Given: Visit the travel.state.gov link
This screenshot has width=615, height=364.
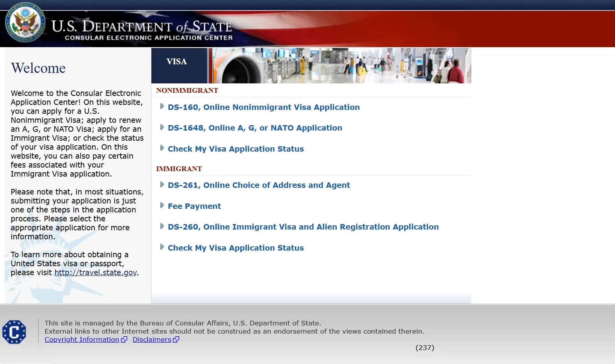Looking at the screenshot, I should [96, 272].
